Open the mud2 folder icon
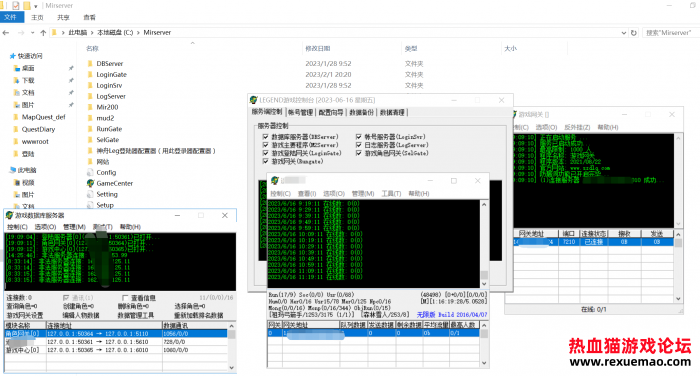This screenshot has width=700, height=376. coord(90,118)
